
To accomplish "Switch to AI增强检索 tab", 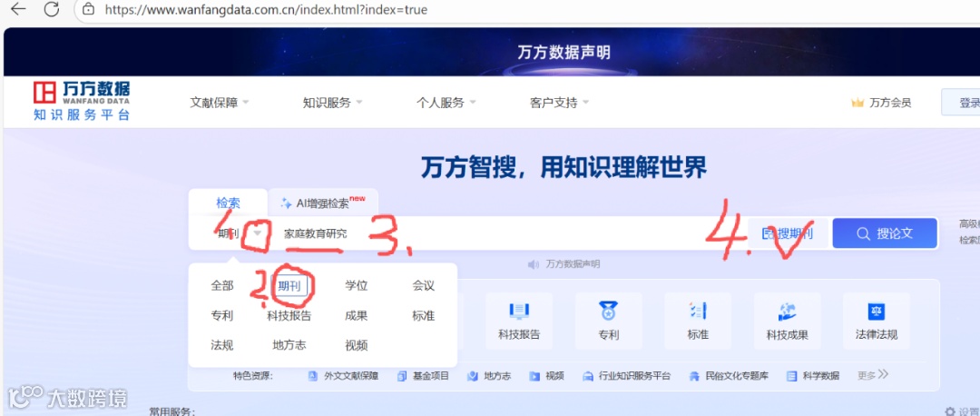I will [323, 203].
